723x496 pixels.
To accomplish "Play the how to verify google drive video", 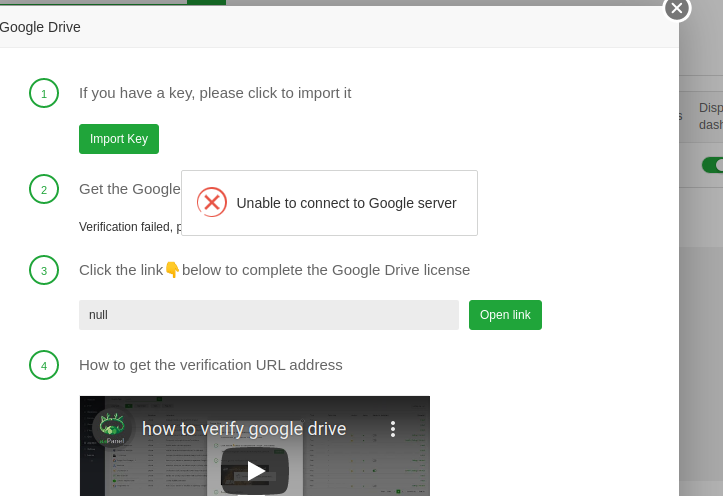I will click(255, 471).
